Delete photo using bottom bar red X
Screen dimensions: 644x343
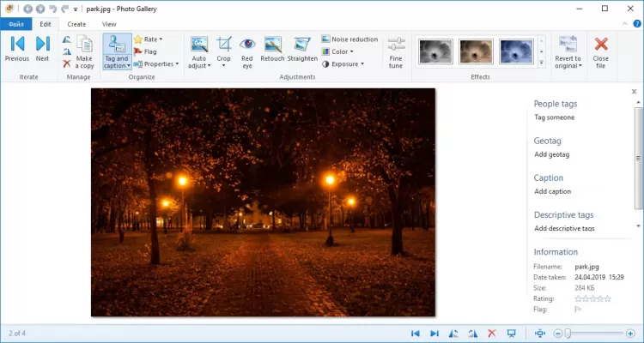click(x=492, y=333)
